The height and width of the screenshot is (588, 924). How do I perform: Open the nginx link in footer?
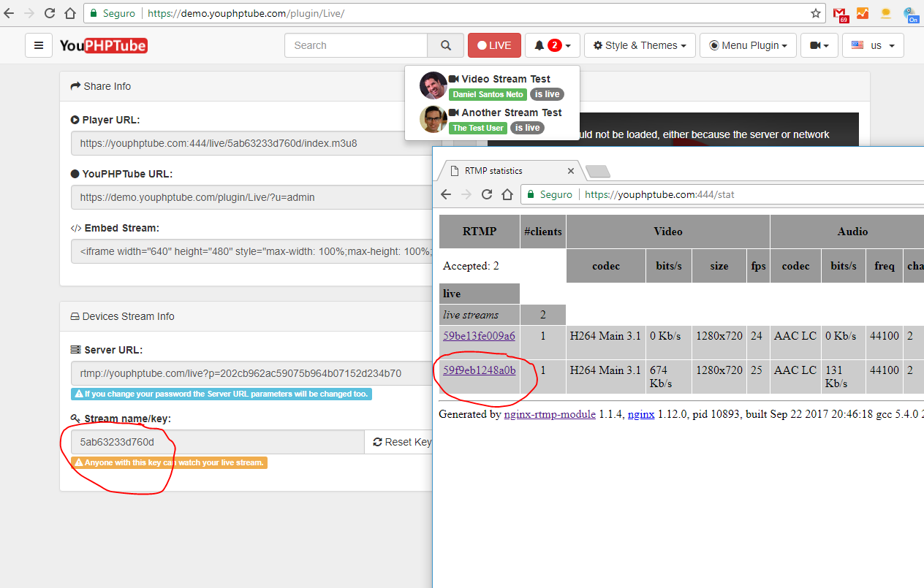coord(641,414)
